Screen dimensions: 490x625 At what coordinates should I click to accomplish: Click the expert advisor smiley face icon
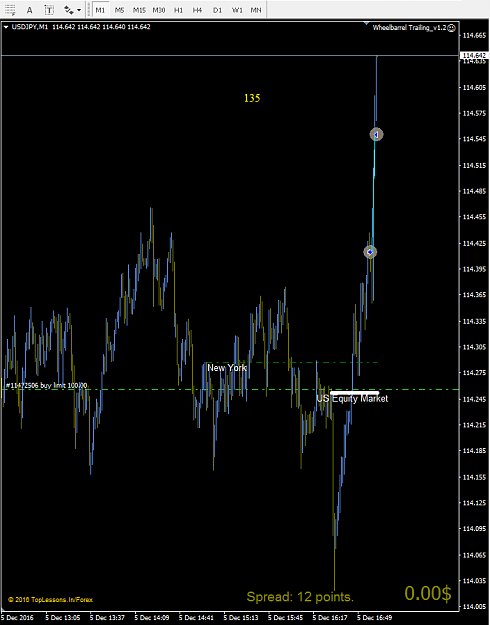click(451, 28)
